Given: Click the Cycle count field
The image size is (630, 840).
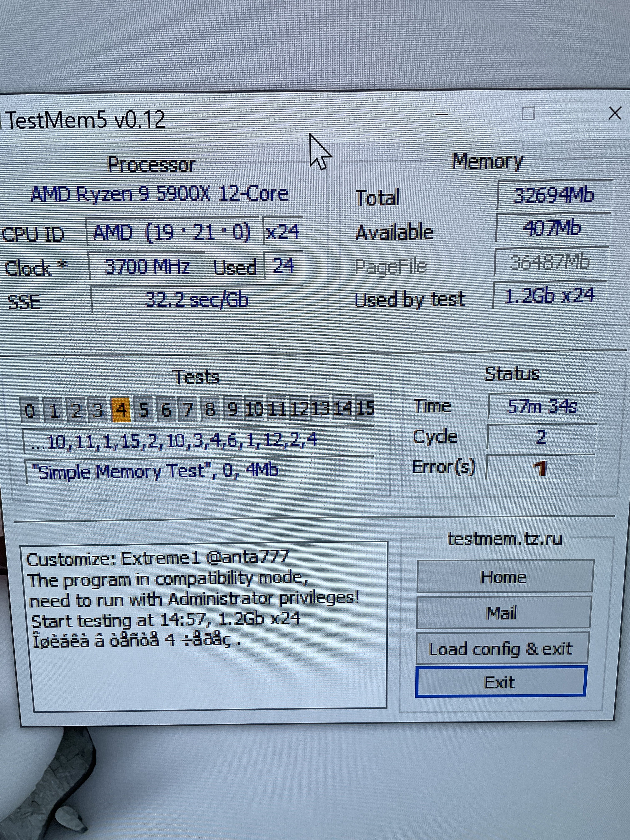Looking at the screenshot, I should (x=541, y=437).
